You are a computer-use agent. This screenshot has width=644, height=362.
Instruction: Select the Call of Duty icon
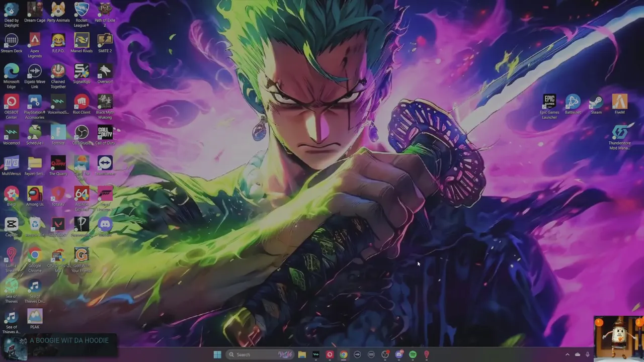click(105, 132)
